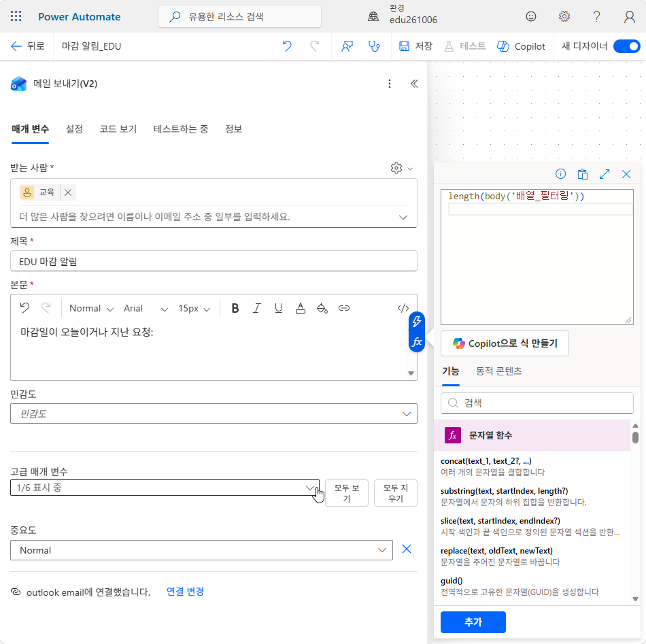646x644 pixels.
Task: Insert a link in body editor
Action: point(344,308)
